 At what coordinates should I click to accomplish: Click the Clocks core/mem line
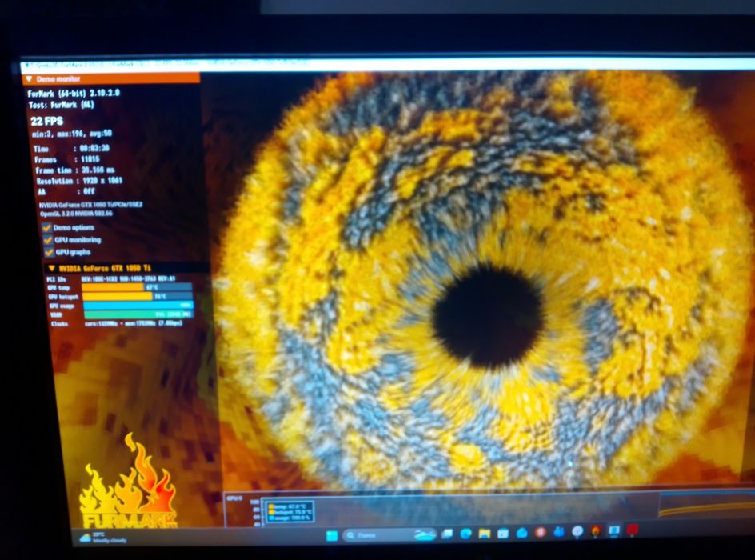coord(117,323)
